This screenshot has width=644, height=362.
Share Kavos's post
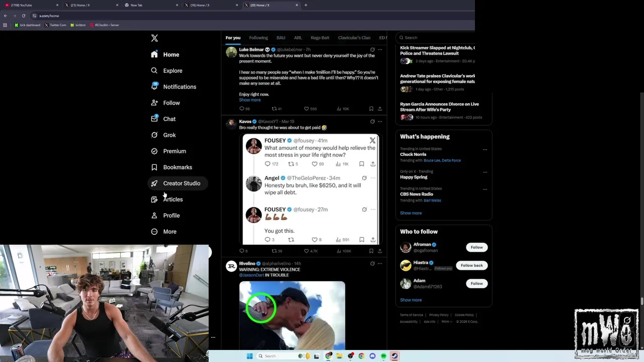(x=380, y=251)
